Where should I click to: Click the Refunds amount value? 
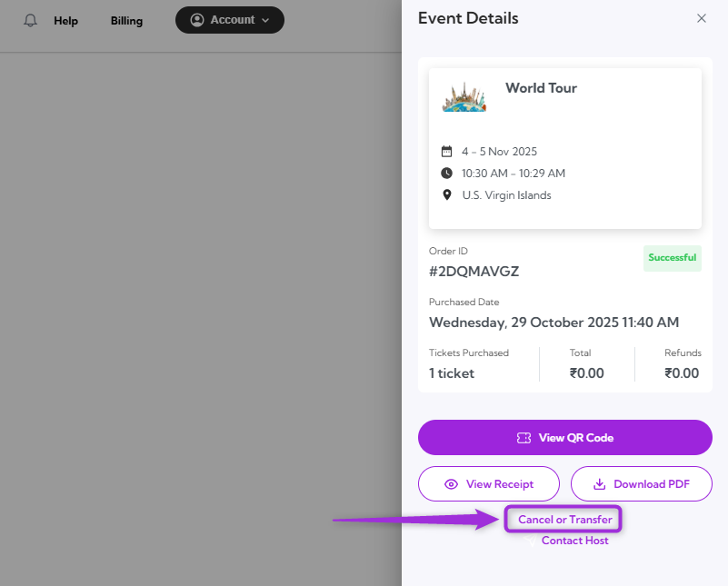click(682, 373)
